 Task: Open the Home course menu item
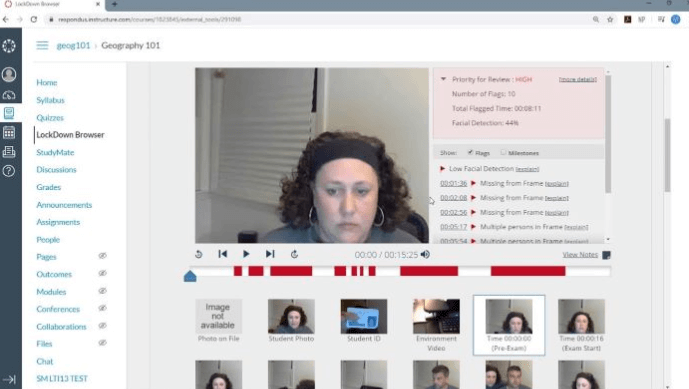[x=47, y=83]
